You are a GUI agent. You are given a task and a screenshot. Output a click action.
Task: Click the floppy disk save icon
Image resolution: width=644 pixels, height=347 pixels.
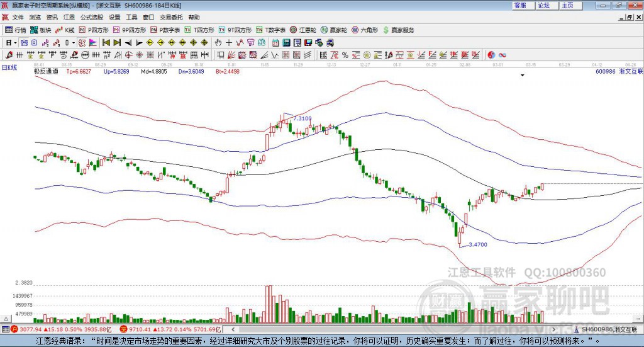[x=308, y=43]
